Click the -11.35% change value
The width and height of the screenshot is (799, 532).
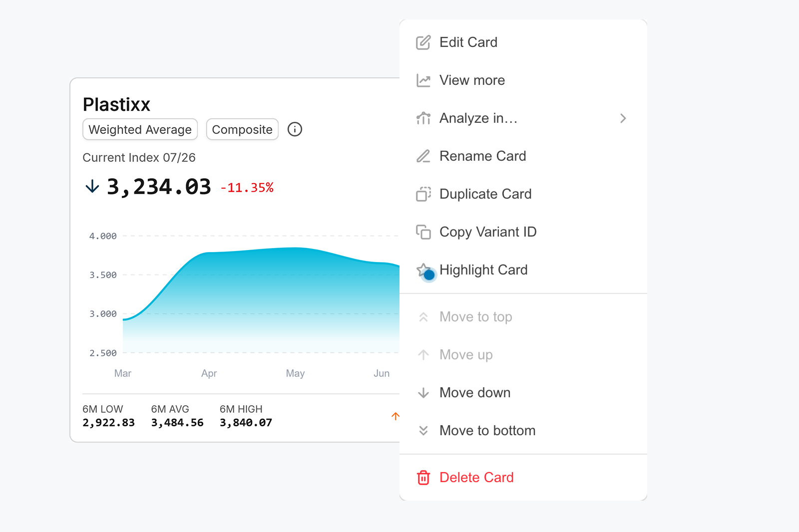(x=247, y=188)
